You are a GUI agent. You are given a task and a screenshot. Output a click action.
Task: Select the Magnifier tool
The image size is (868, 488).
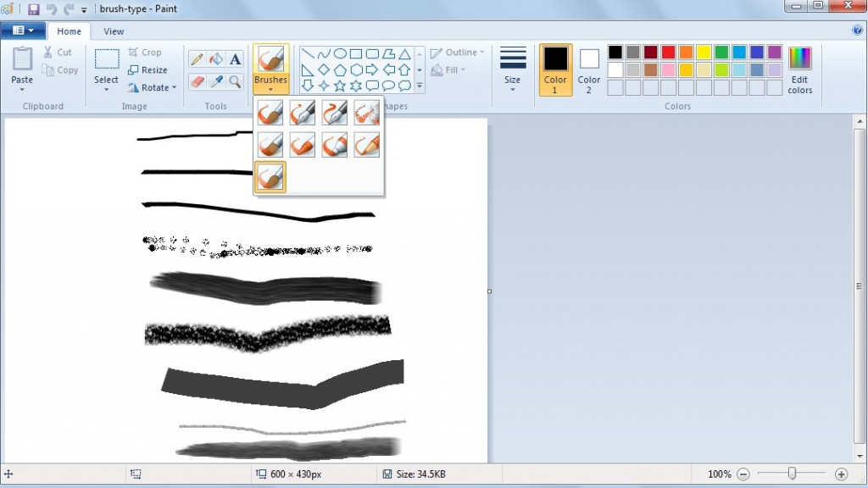[x=234, y=80]
